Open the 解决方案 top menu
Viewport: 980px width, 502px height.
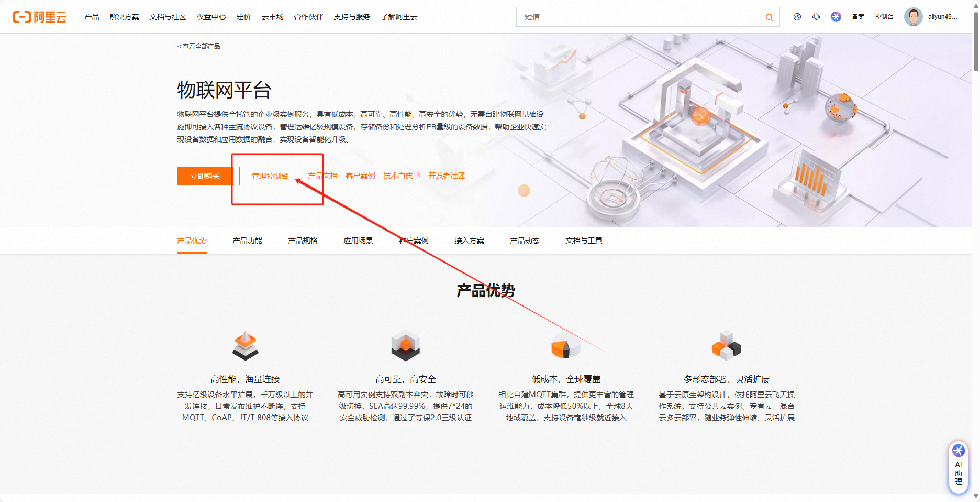(125, 17)
